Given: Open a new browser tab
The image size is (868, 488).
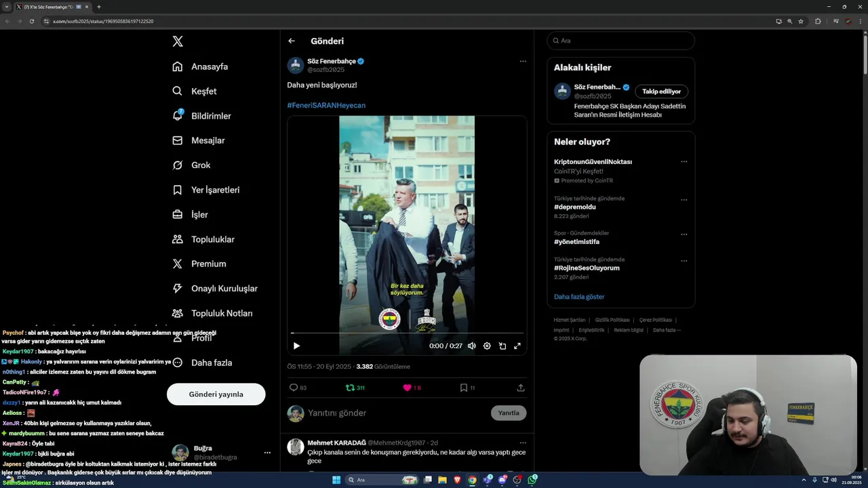Looking at the screenshot, I should 99,7.
